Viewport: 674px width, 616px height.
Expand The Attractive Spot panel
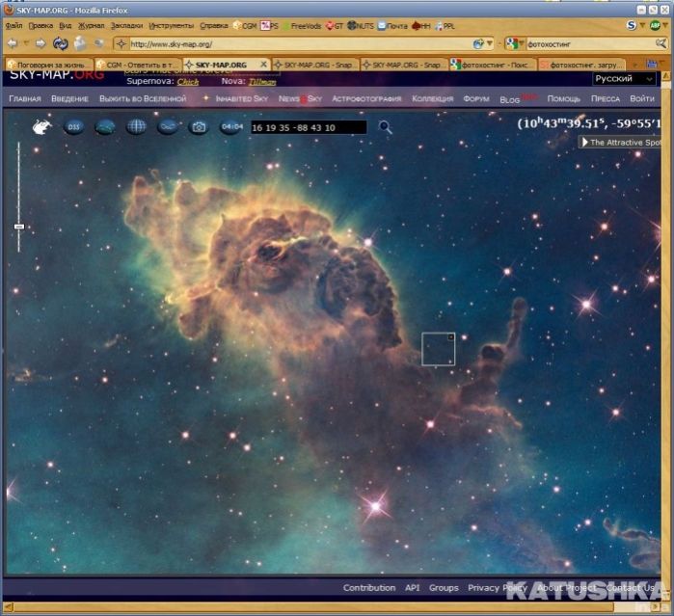621,143
